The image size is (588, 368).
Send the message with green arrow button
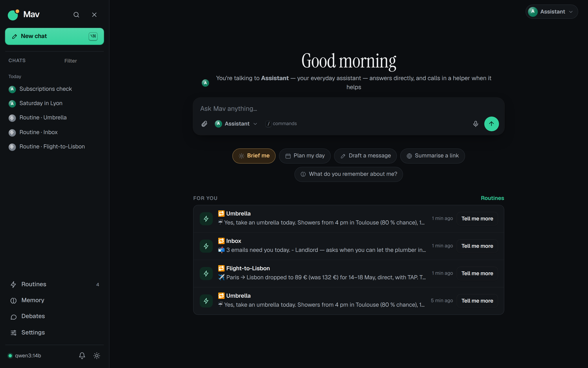coord(491,124)
